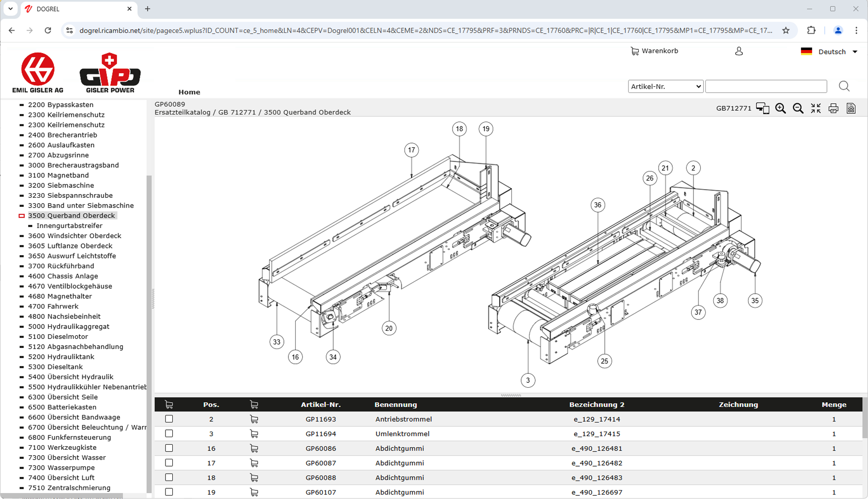Image resolution: width=868 pixels, height=500 pixels.
Task: Add GP11693 Antriebstrommel to cart
Action: (x=254, y=419)
